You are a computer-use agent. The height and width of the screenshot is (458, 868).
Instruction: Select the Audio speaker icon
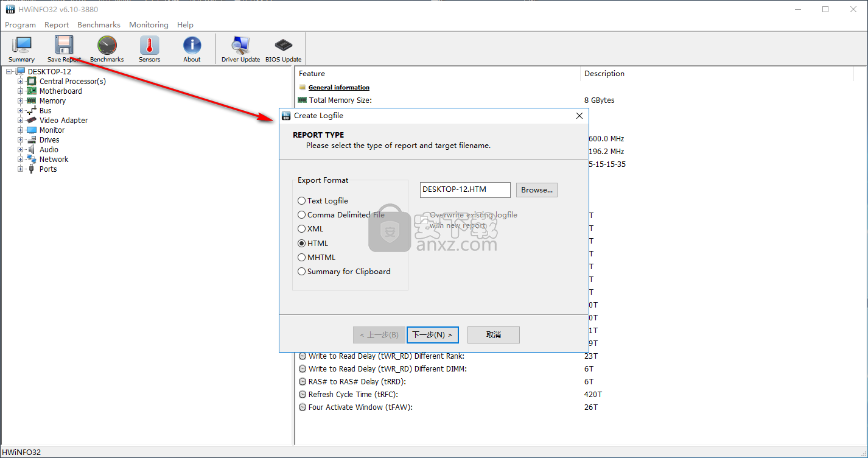pos(32,149)
